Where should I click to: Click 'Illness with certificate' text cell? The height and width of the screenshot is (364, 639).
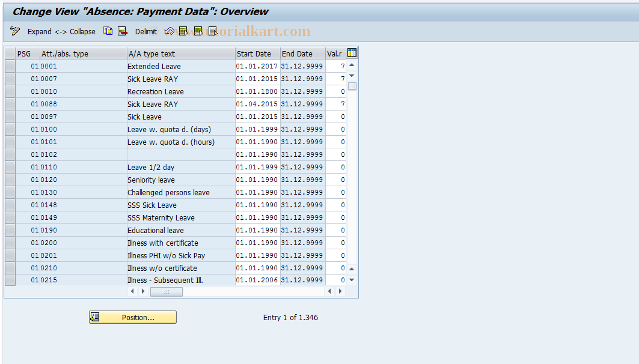(x=181, y=243)
